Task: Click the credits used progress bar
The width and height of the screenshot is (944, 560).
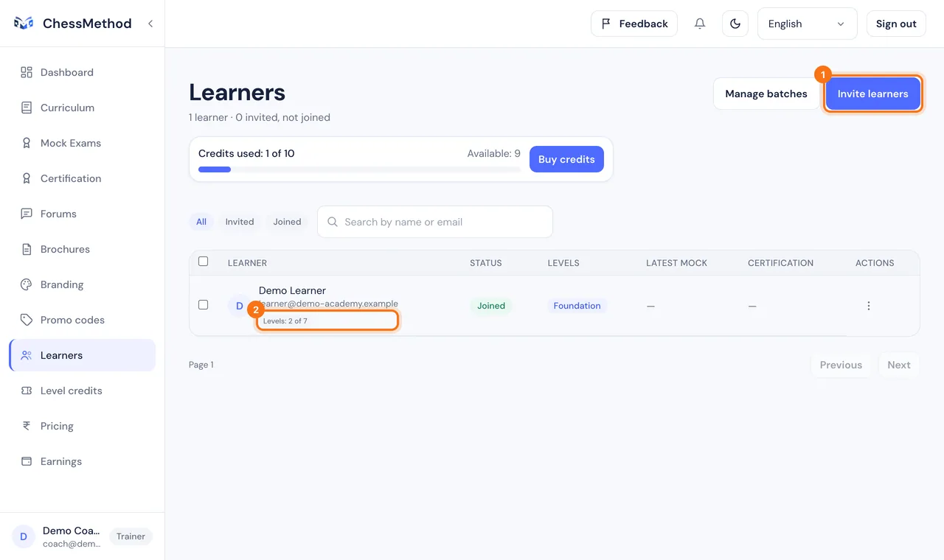Action: coord(359,169)
